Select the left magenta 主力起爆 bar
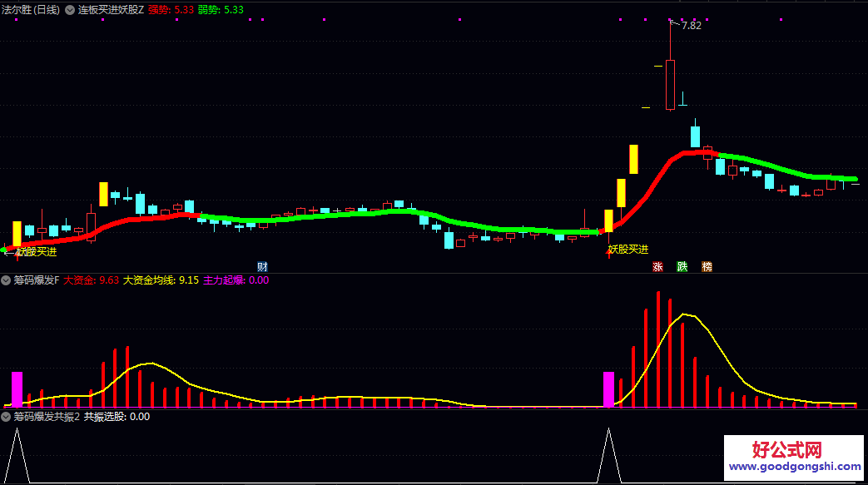Image resolution: width=868 pixels, height=485 pixels. [x=17, y=390]
